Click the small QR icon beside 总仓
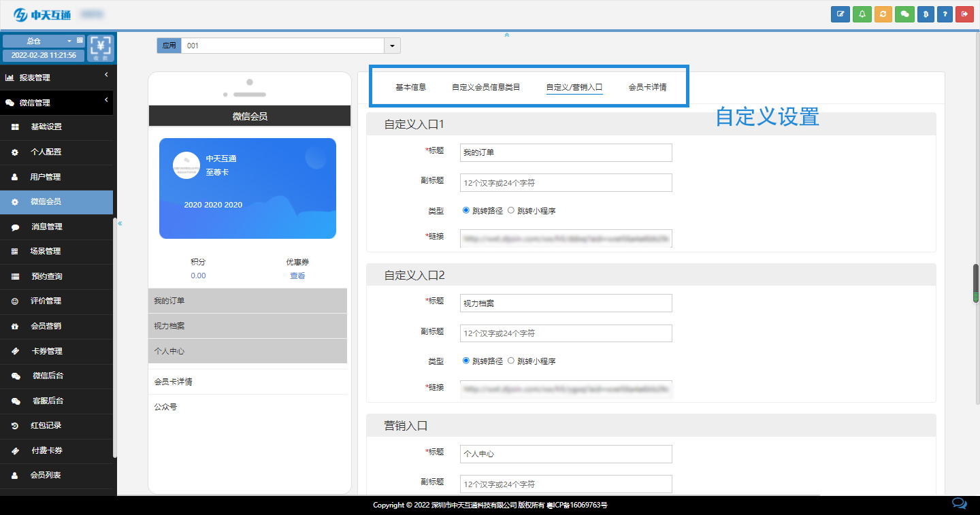The width and height of the screenshot is (980, 515). 80,41
